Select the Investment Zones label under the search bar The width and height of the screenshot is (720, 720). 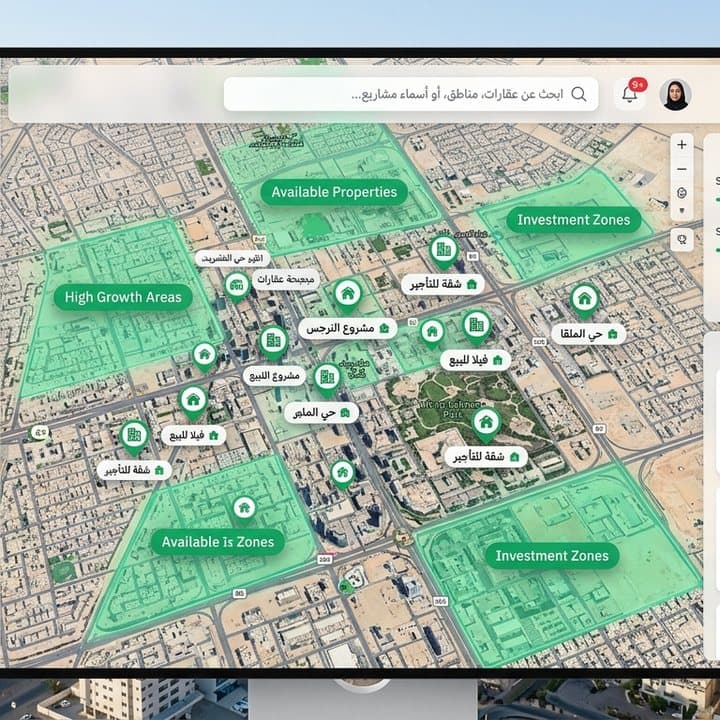point(574,219)
